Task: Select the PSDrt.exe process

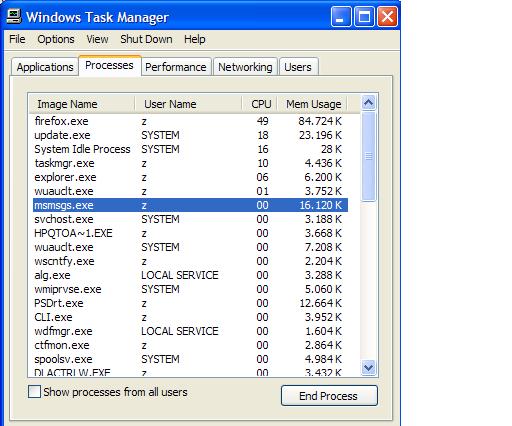Action: click(x=190, y=303)
